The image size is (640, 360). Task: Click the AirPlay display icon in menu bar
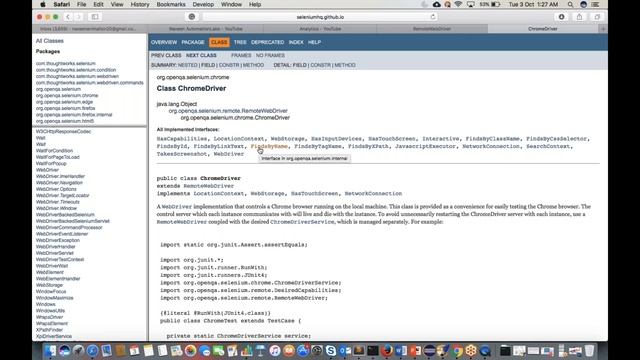[471, 4]
